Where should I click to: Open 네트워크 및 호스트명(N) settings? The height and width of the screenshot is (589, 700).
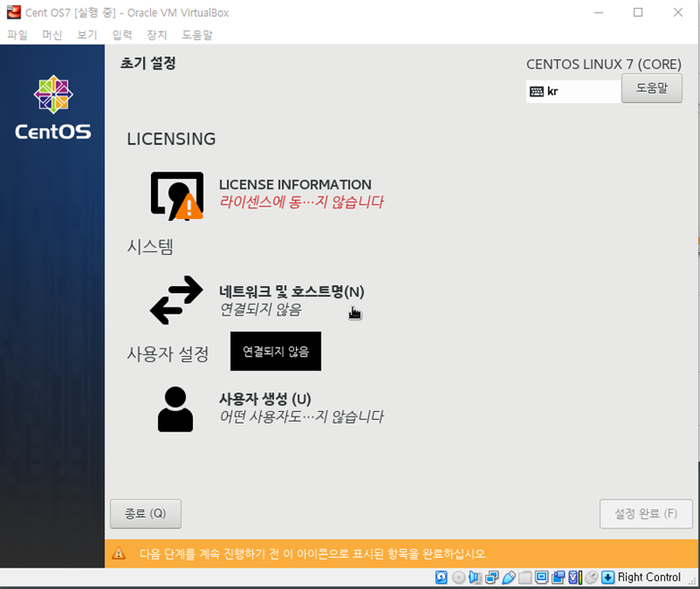(x=291, y=291)
